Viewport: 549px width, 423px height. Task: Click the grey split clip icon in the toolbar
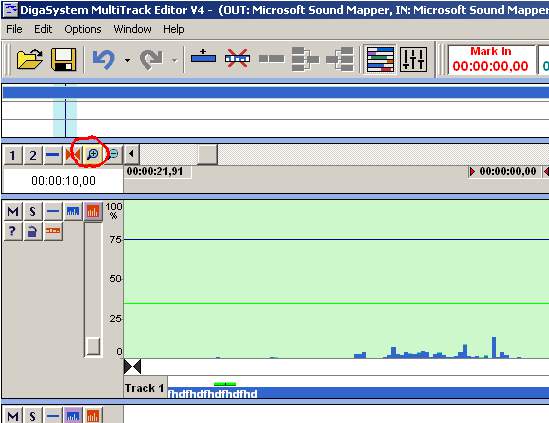coord(272,59)
